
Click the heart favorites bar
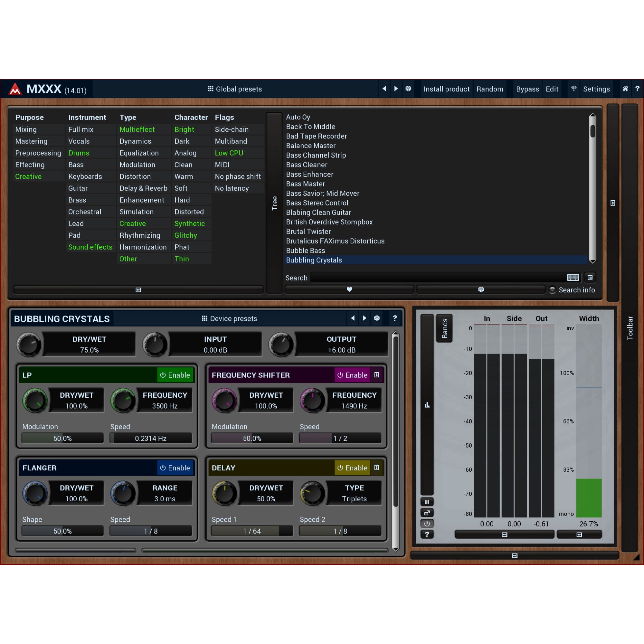tap(349, 289)
